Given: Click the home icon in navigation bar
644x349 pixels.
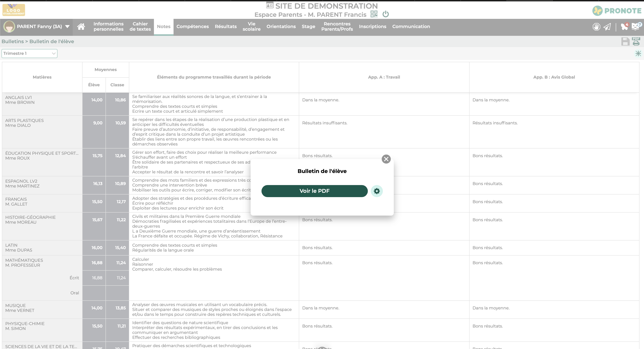Looking at the screenshot, I should tap(81, 27).
